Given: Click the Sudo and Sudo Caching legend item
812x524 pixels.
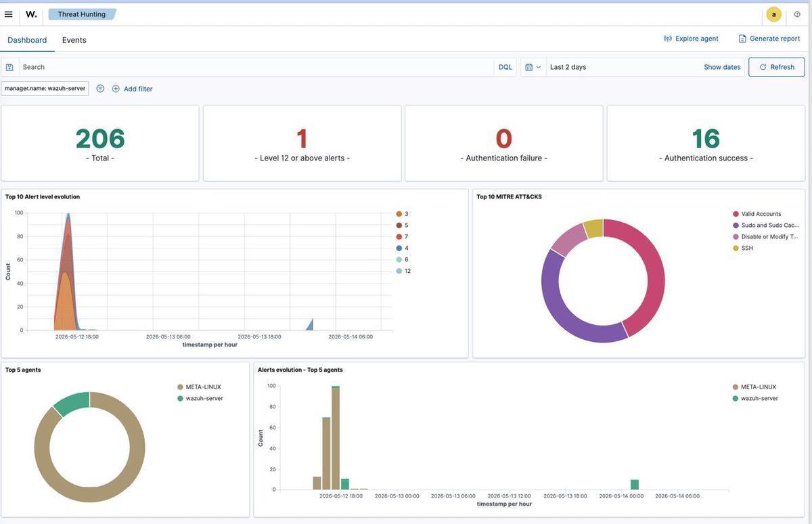Looking at the screenshot, I should click(x=765, y=225).
